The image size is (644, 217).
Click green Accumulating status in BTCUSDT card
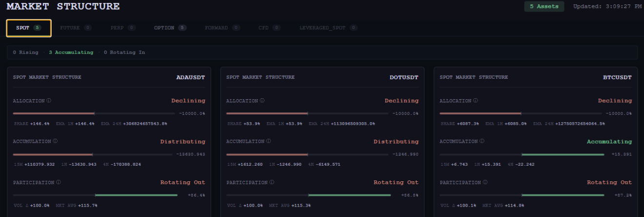(609, 141)
